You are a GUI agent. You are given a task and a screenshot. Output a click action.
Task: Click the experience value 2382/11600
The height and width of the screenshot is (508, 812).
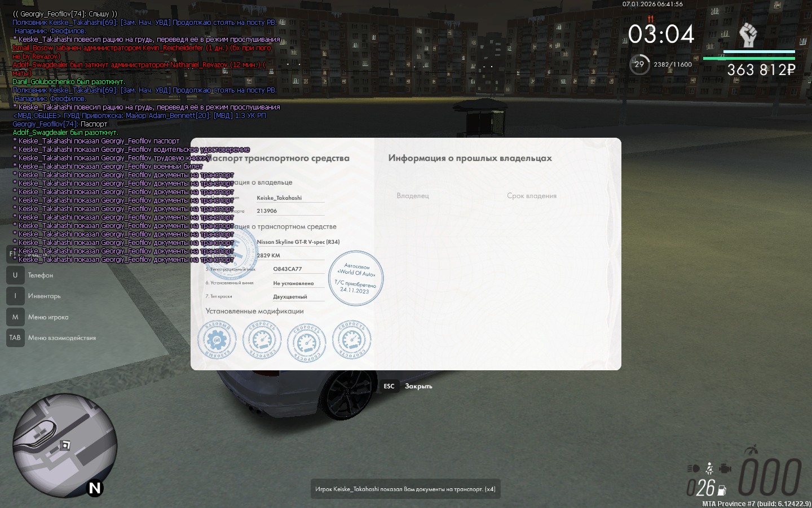tap(673, 64)
